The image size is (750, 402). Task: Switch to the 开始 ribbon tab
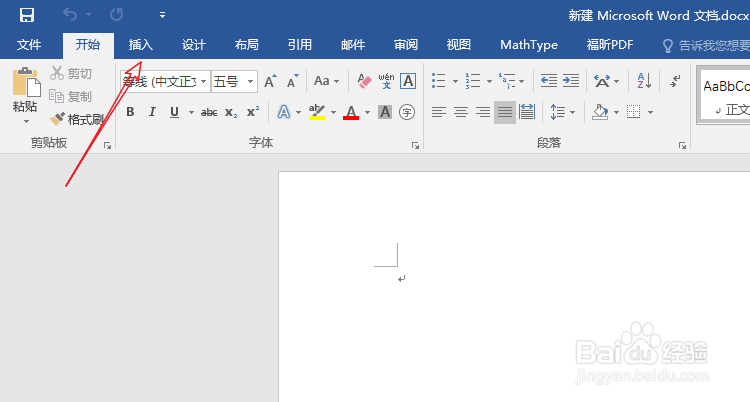pyautogui.click(x=88, y=45)
